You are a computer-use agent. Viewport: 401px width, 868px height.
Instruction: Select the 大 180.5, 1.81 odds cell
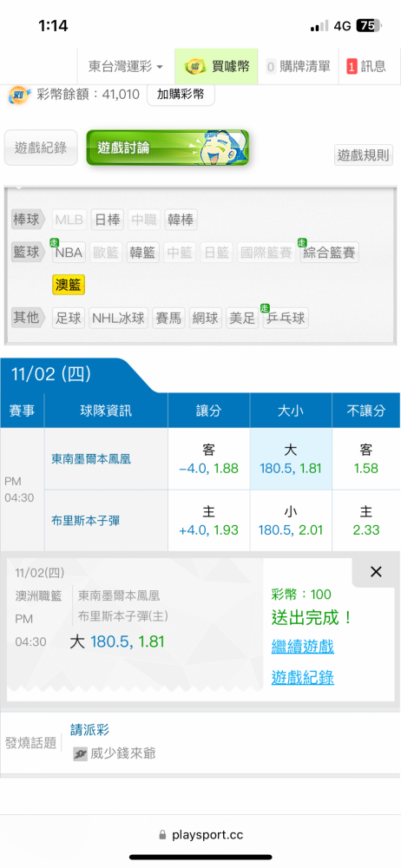(291, 459)
